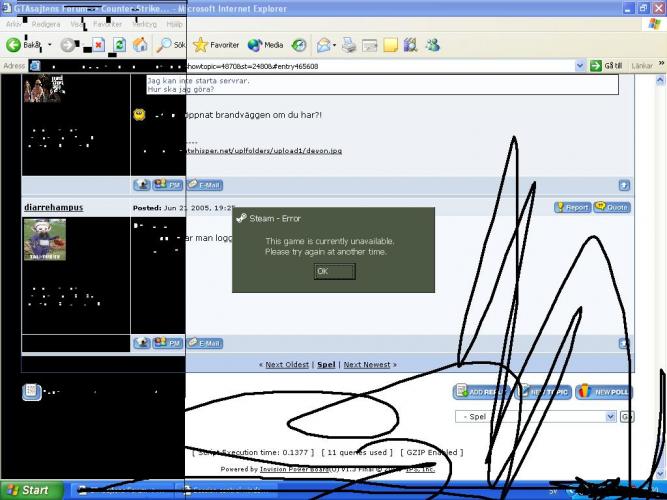667x500 pixels.
Task: Open the Arkiv menu
Action: [x=14, y=24]
